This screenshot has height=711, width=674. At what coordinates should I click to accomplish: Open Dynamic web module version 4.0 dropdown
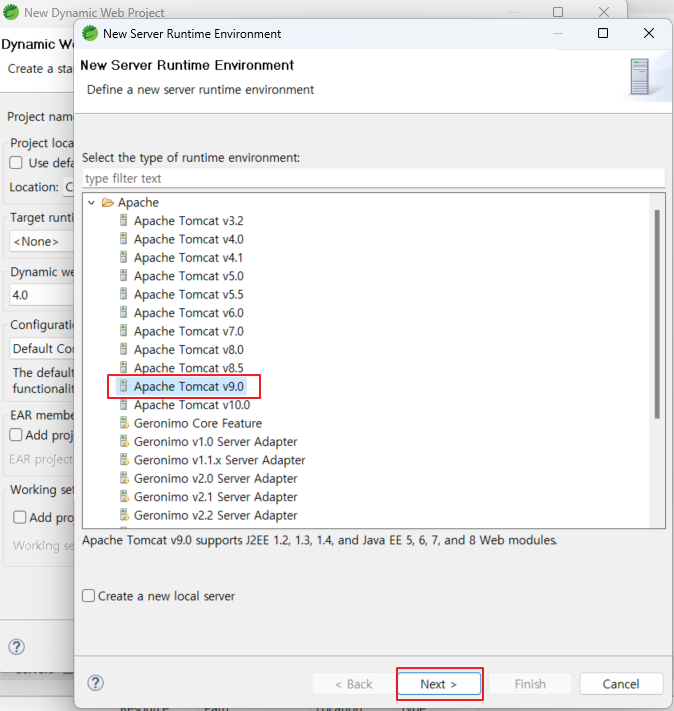click(41, 295)
